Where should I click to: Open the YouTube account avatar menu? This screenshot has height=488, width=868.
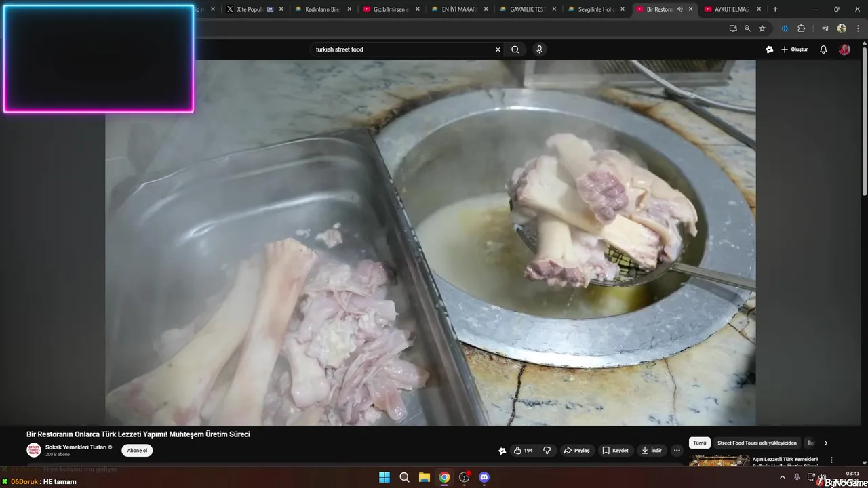[844, 49]
